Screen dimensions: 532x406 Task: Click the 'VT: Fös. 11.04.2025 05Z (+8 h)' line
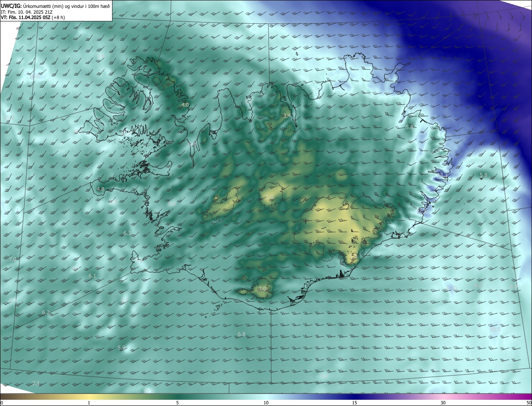pos(33,17)
